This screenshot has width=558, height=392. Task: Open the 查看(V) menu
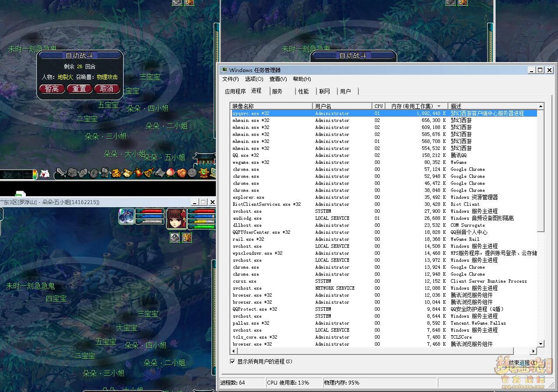click(x=278, y=79)
